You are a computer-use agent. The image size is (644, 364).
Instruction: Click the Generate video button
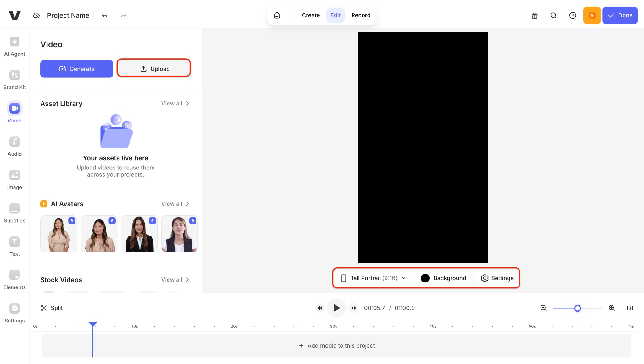(76, 69)
